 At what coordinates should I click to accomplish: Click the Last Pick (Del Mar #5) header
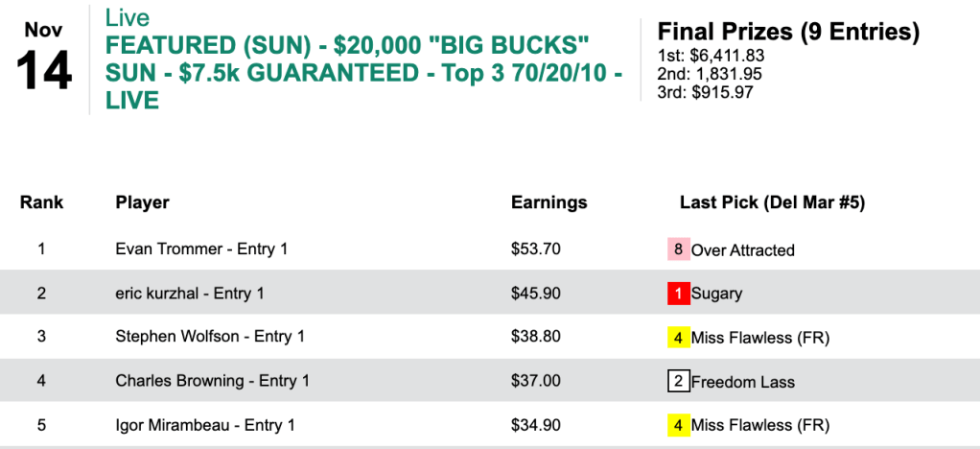point(773,202)
